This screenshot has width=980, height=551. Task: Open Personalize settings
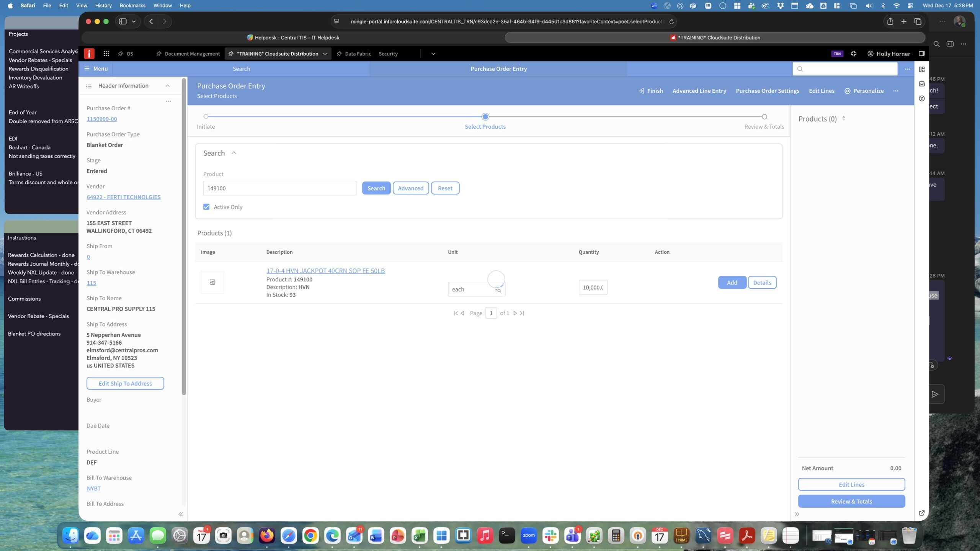pyautogui.click(x=864, y=91)
